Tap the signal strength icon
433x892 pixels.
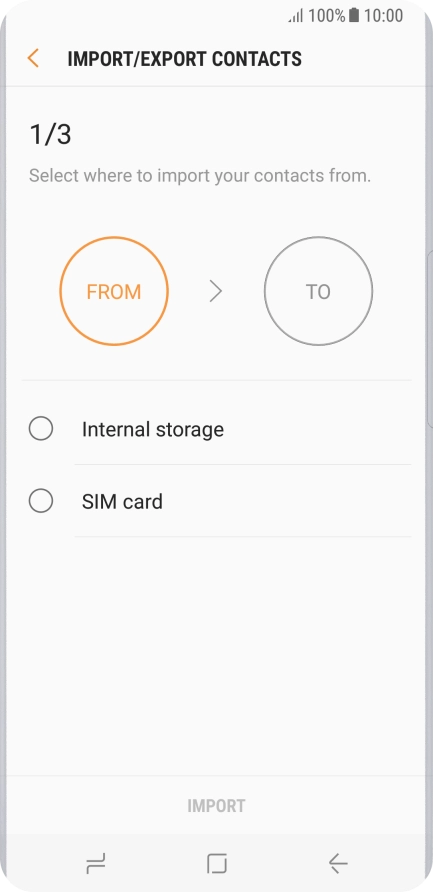point(296,16)
